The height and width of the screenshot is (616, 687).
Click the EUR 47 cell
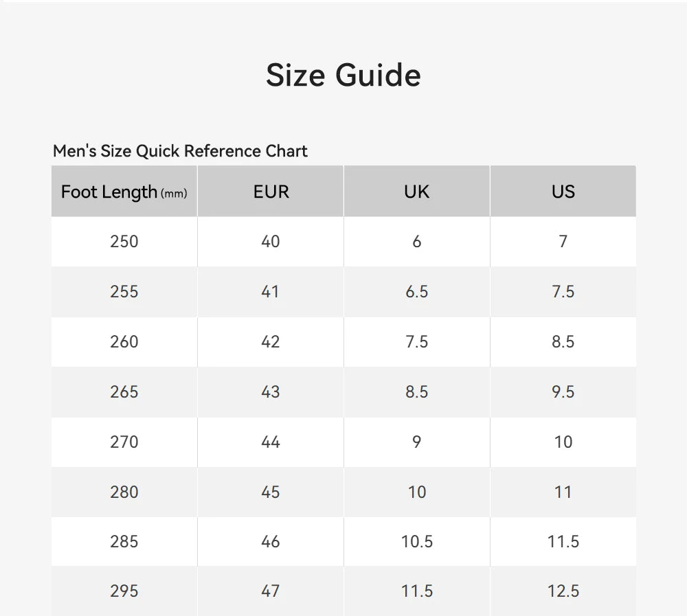271,591
